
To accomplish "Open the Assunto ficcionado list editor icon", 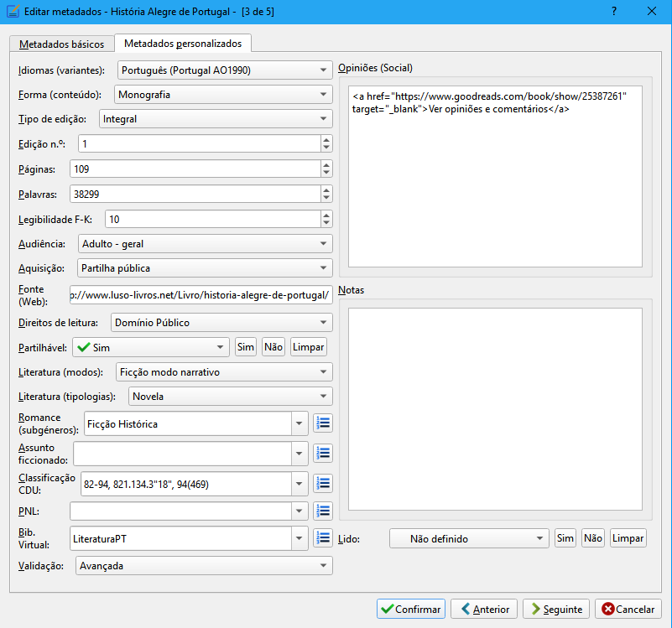I will pos(323,454).
